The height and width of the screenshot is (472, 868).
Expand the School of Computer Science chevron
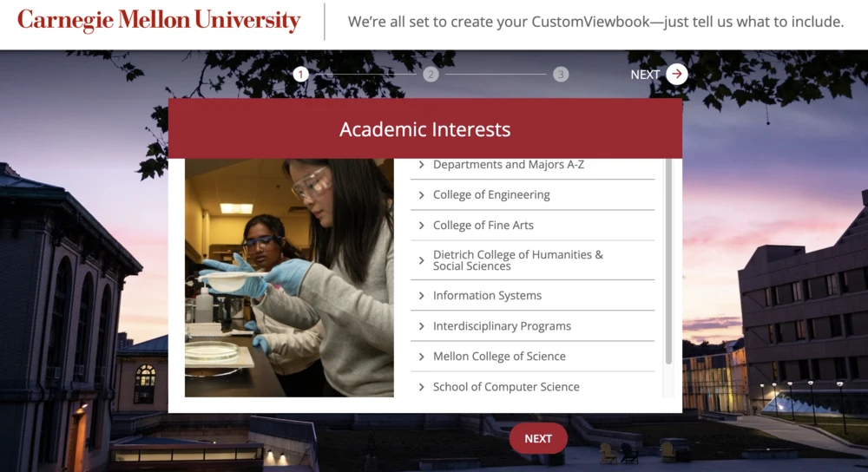(x=421, y=387)
